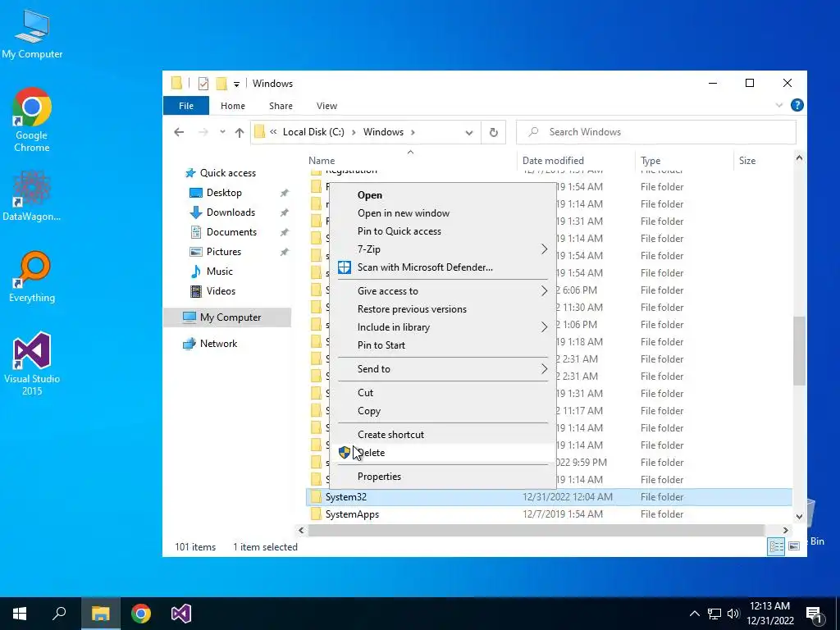Choose Cut in context menu
Screen dimensions: 840x630
[443, 393]
